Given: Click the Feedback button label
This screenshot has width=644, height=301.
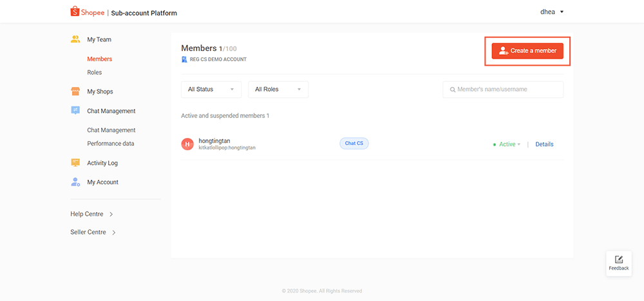Looking at the screenshot, I should pos(618,268).
